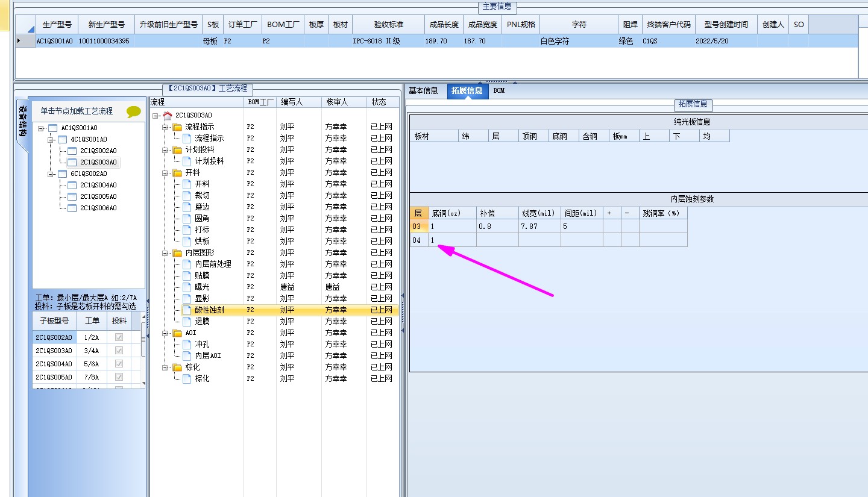Click the 补偿 cell for layer 03
Image resolution: width=868 pixels, height=497 pixels.
pos(497,227)
